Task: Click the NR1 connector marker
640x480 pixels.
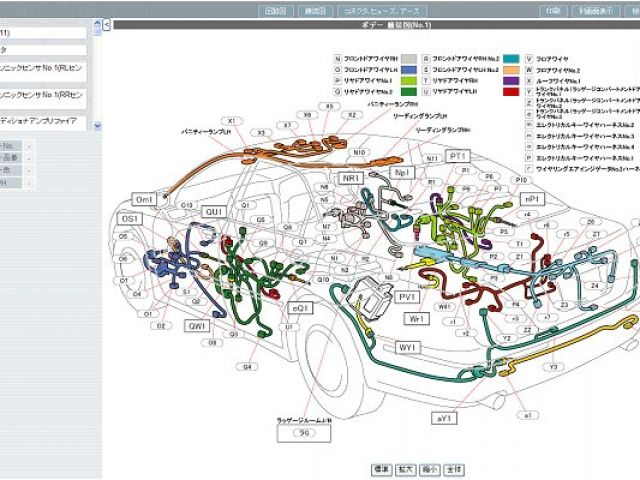Action: click(x=352, y=178)
